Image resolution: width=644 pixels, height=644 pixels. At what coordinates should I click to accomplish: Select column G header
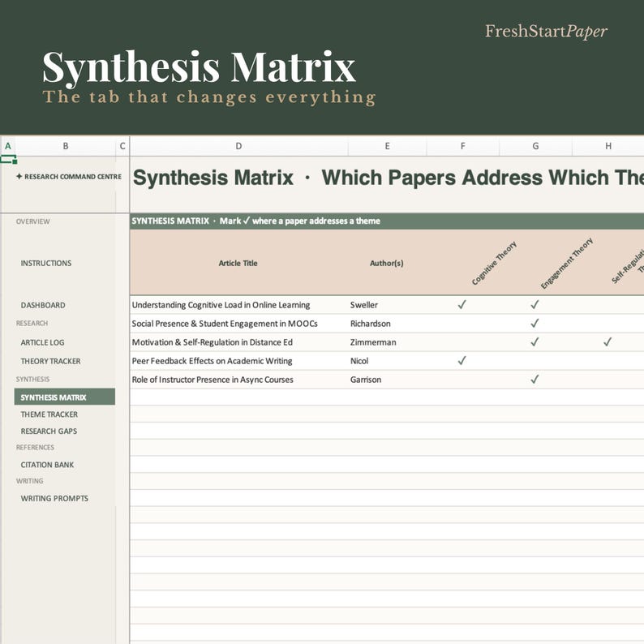(535, 146)
